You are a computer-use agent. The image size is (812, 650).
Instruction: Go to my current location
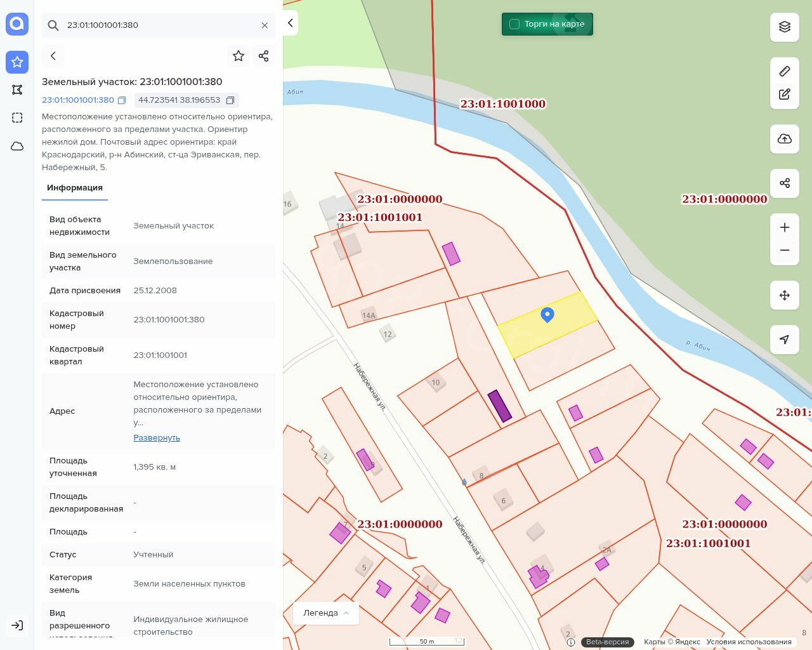pos(785,340)
